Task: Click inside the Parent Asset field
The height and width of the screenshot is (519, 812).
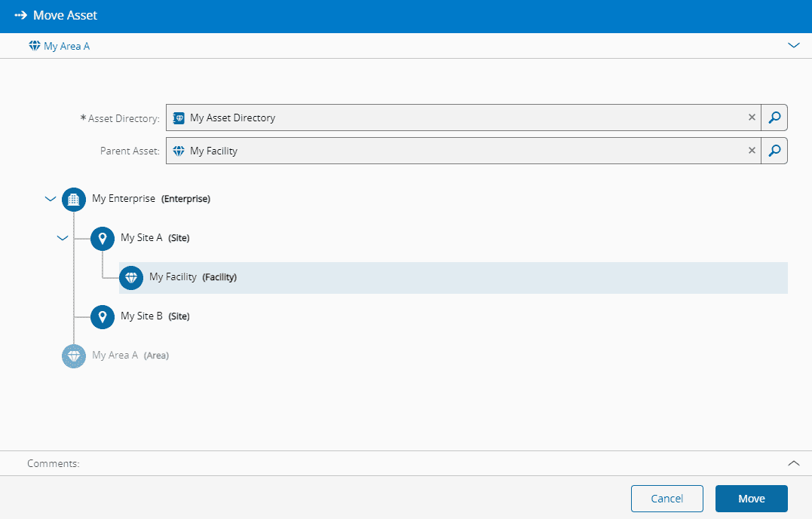Action: click(x=452, y=151)
